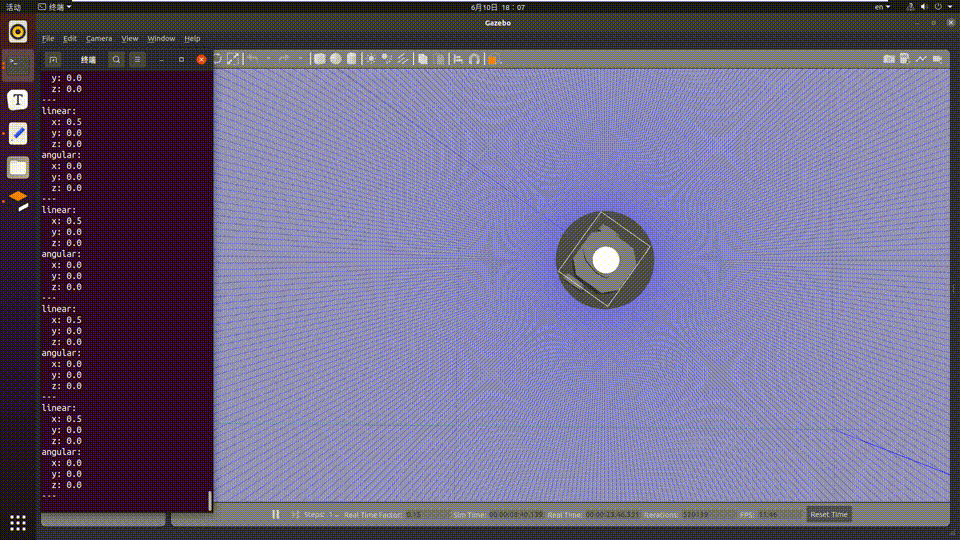Open the Activities overview
The image size is (960, 540).
point(13,7)
